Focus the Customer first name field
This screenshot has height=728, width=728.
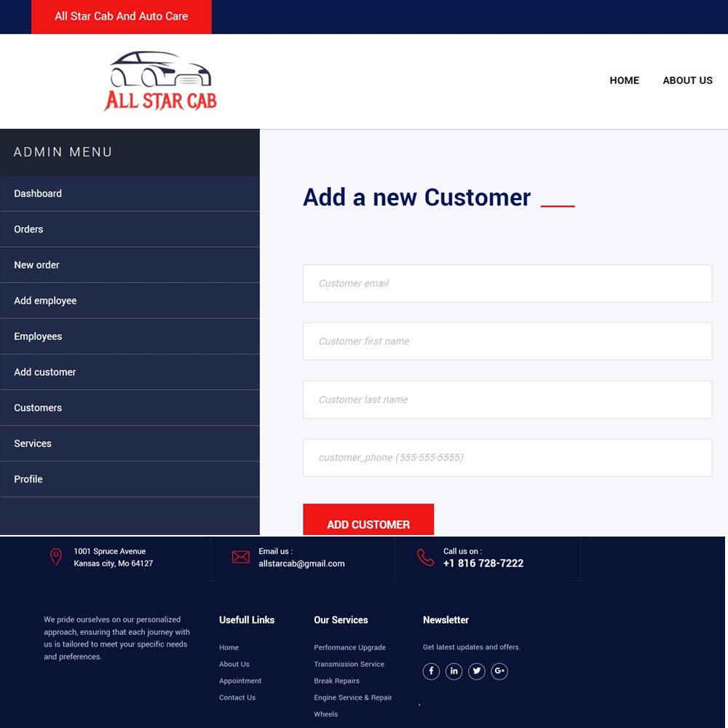pyautogui.click(x=507, y=341)
